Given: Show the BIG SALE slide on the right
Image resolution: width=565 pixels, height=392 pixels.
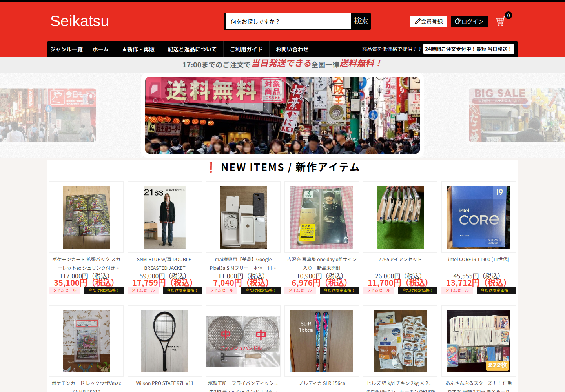Looking at the screenshot, I should [517, 115].
